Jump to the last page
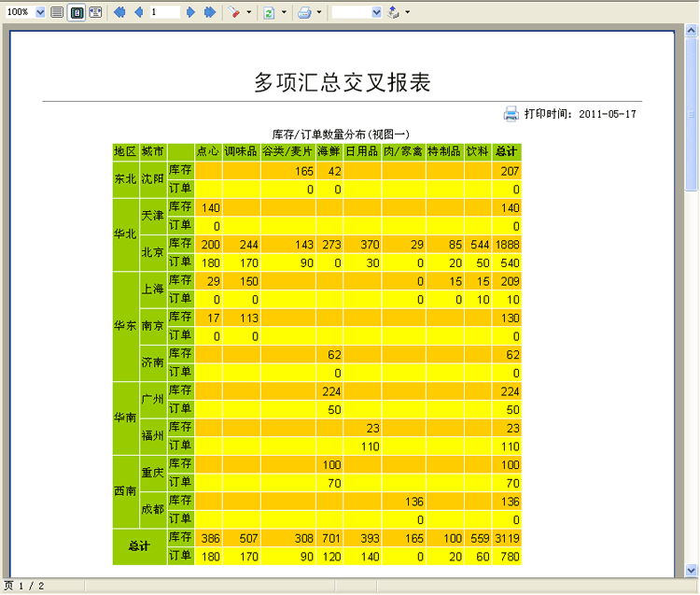The image size is (700, 595). coord(210,12)
